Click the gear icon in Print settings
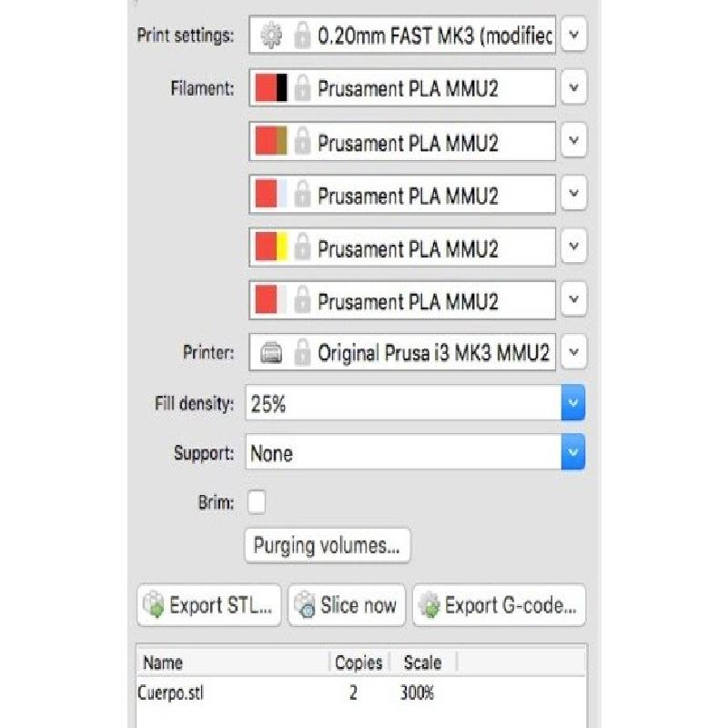 click(271, 36)
